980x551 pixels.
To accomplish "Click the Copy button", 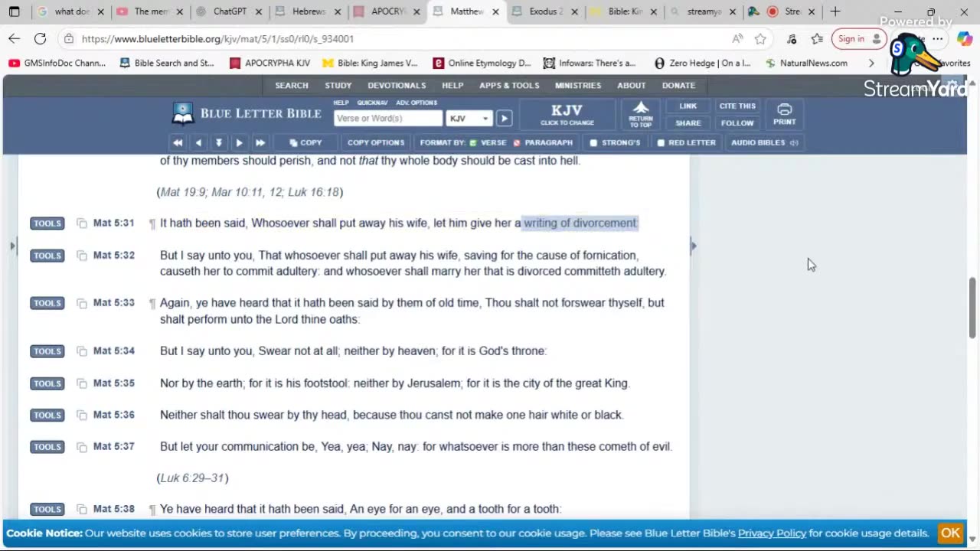I will click(305, 142).
